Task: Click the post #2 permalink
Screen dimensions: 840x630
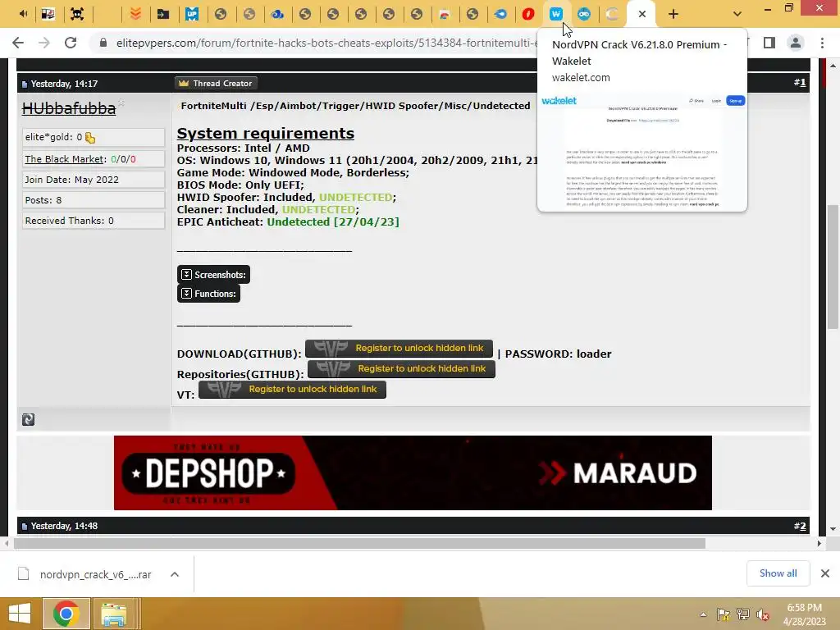Action: (x=799, y=526)
